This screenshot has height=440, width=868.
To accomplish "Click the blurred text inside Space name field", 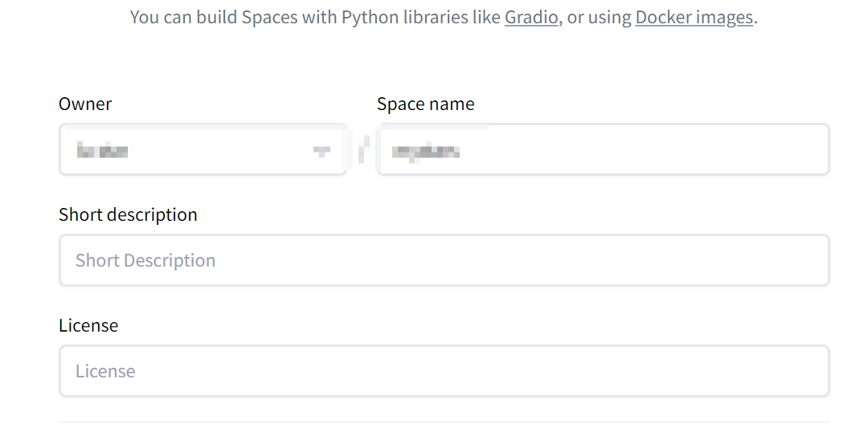I will click(420, 151).
